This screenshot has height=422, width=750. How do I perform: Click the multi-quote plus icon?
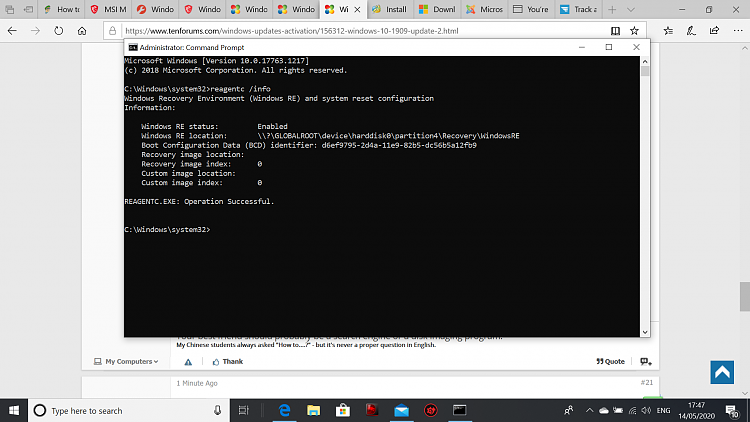[x=646, y=362]
